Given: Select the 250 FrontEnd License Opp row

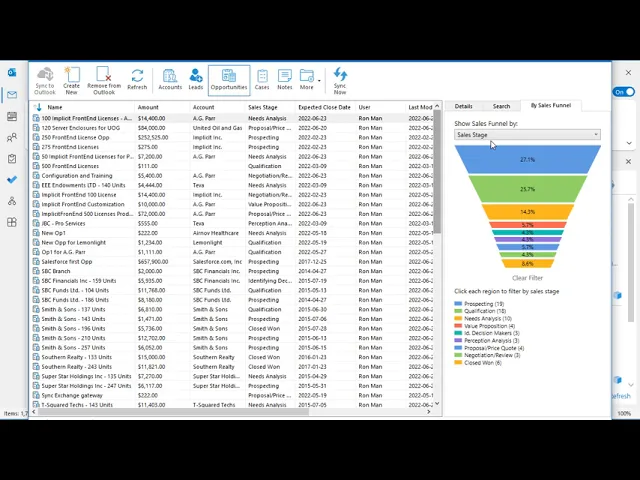Looking at the screenshot, I should tap(233, 138).
